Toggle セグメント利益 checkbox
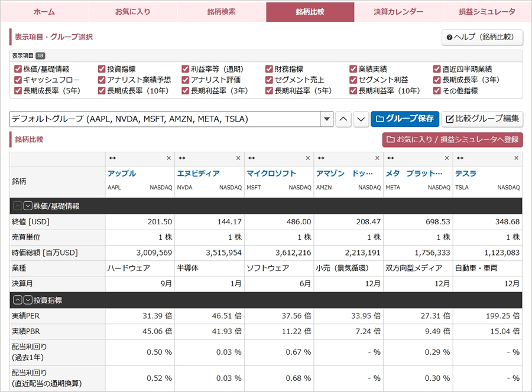Screen dimensions: 532x392 pos(353,80)
